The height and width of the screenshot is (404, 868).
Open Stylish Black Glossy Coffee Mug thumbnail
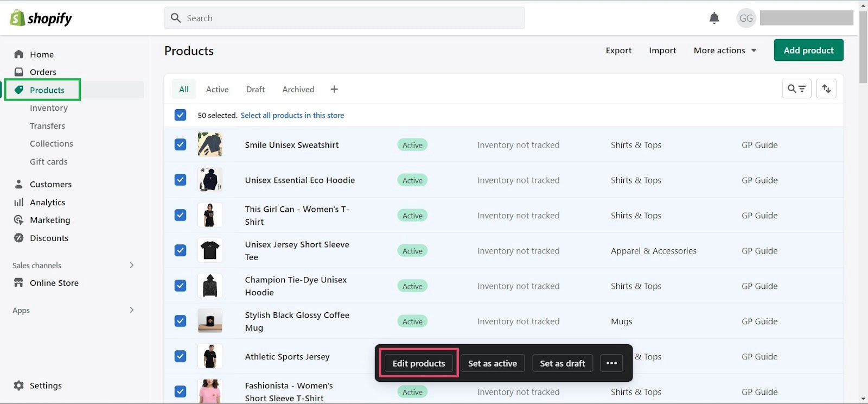(210, 321)
